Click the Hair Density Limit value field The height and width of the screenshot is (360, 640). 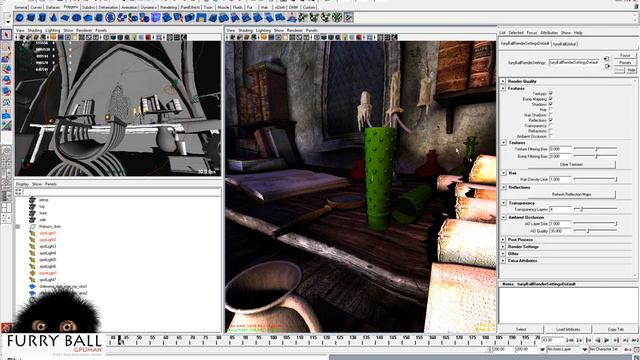(x=560, y=179)
